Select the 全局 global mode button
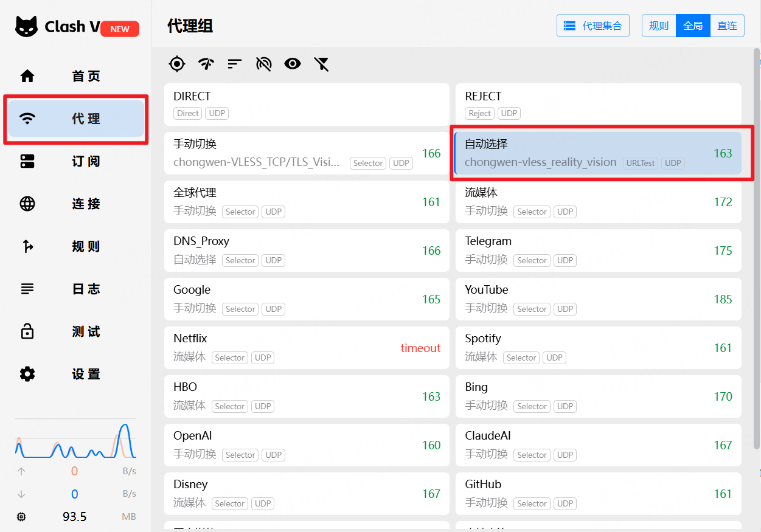The width and height of the screenshot is (761, 532). 693,26
